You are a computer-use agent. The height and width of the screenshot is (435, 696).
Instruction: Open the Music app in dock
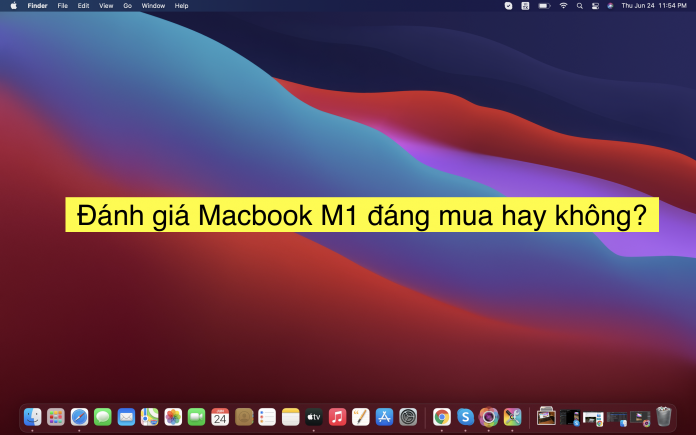pyautogui.click(x=337, y=417)
